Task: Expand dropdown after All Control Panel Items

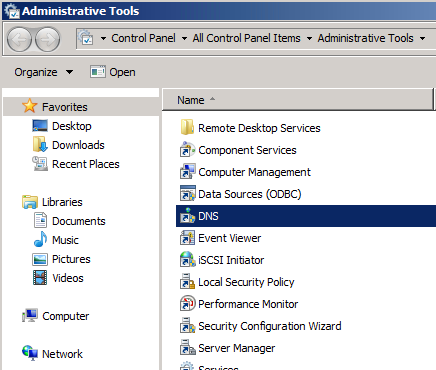Action: (x=309, y=38)
